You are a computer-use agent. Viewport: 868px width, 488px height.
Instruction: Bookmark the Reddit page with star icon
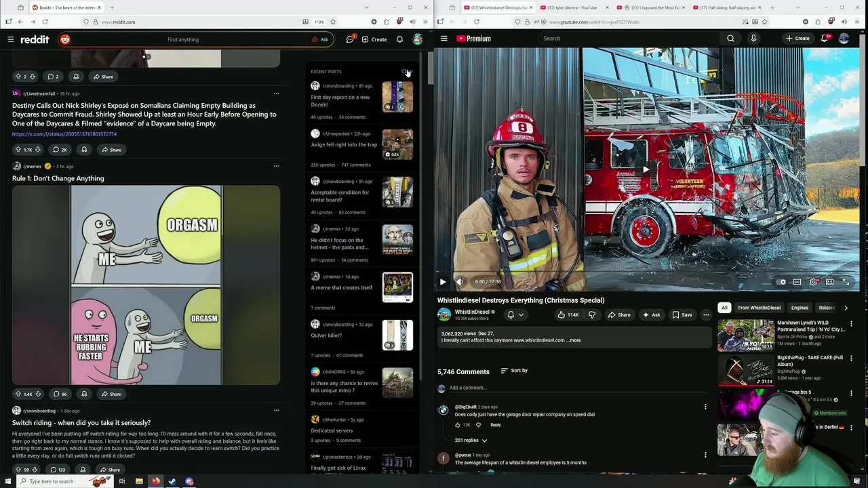click(332, 22)
